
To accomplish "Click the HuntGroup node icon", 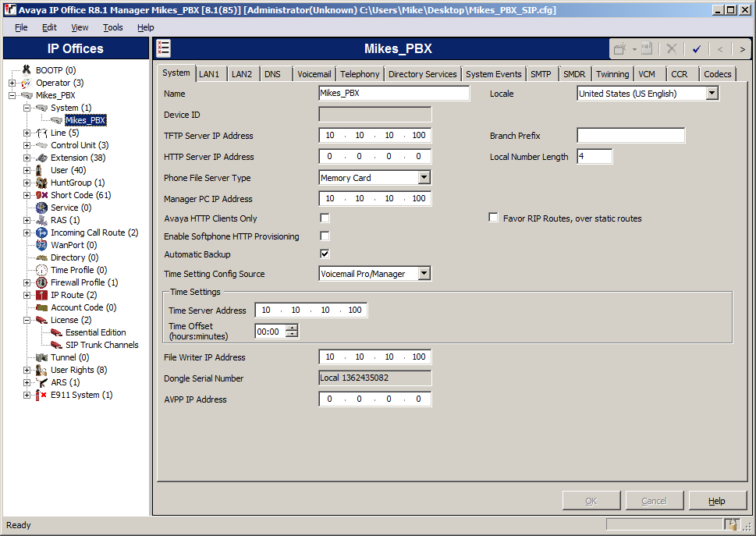I will coord(42,183).
